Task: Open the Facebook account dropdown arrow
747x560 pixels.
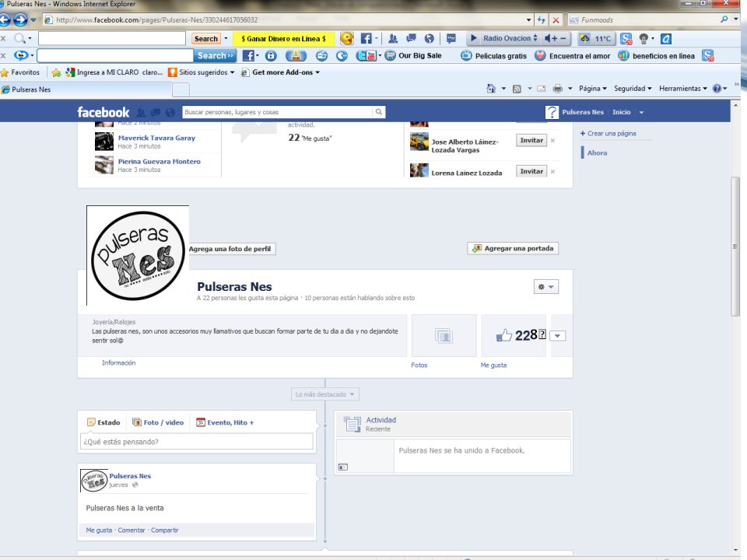Action: click(x=641, y=112)
